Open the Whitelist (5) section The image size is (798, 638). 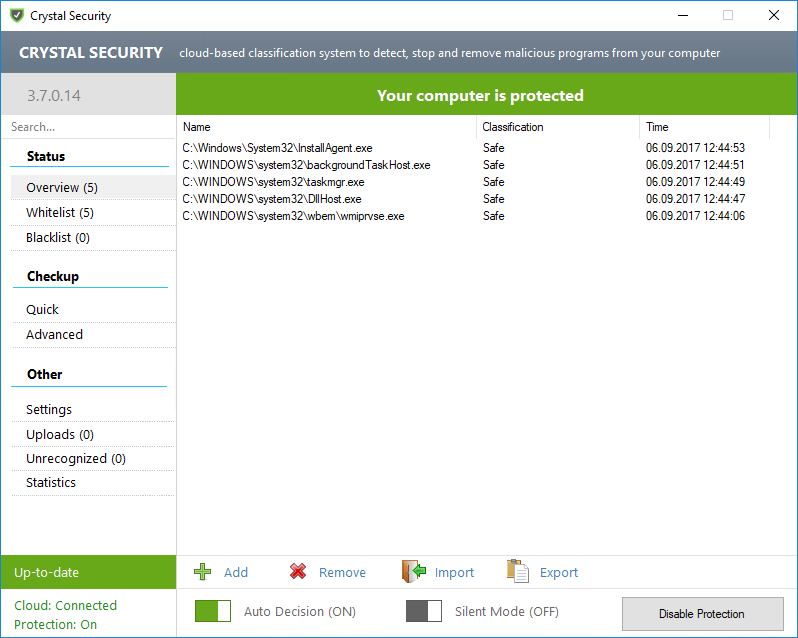coord(60,213)
